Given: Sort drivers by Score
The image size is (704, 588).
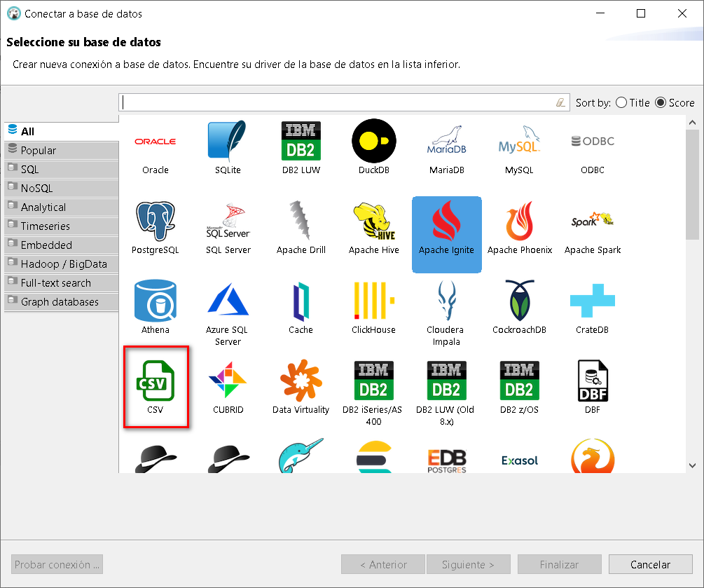Looking at the screenshot, I should (675, 103).
